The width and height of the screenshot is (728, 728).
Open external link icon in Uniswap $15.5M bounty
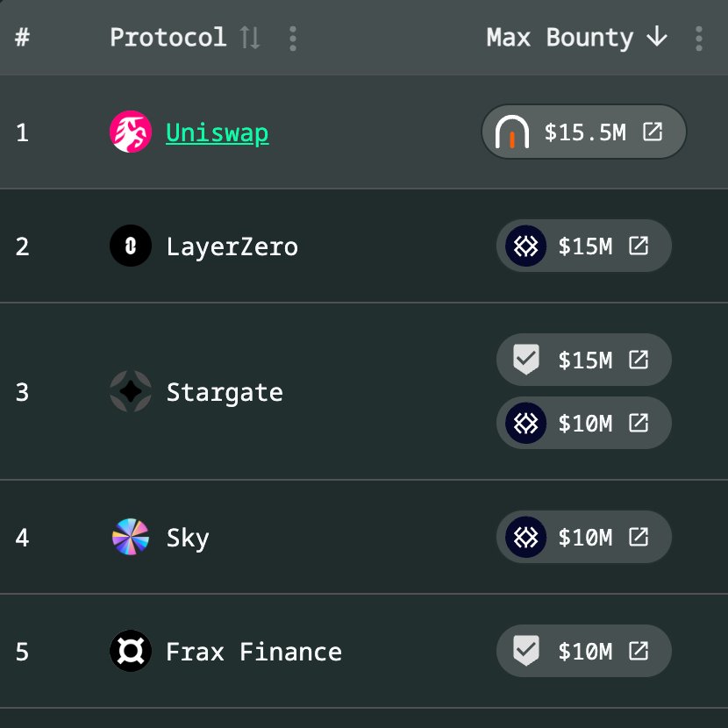[653, 132]
